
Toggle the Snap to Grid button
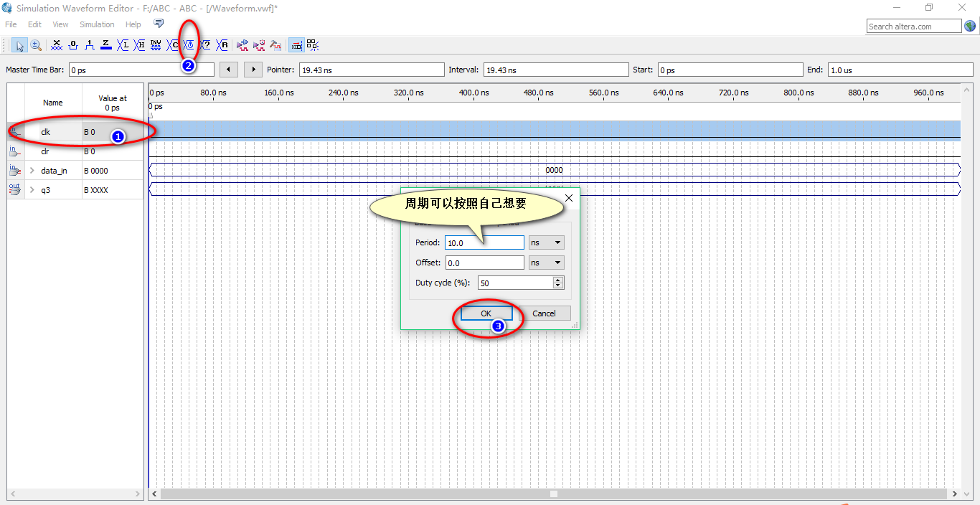pos(296,45)
